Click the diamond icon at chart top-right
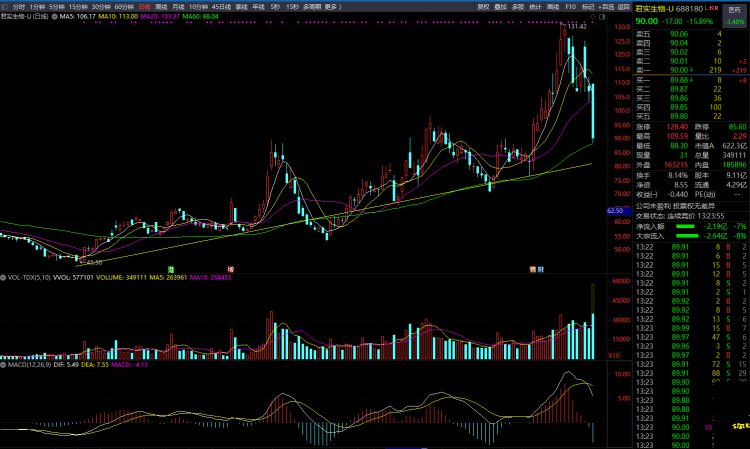Screen dimensions: 750x449 (x=591, y=18)
